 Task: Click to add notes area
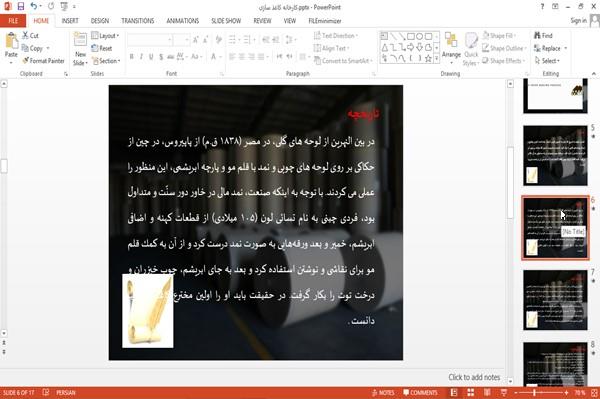(x=474, y=377)
